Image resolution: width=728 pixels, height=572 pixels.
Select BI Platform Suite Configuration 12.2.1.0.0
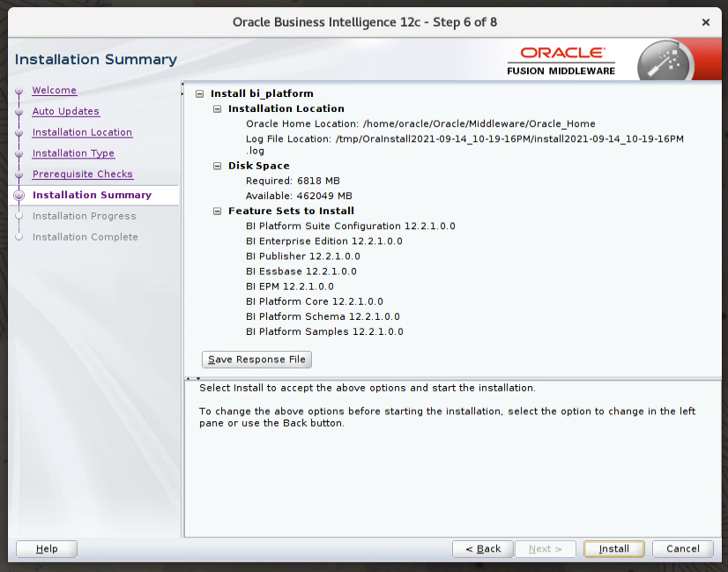point(350,227)
